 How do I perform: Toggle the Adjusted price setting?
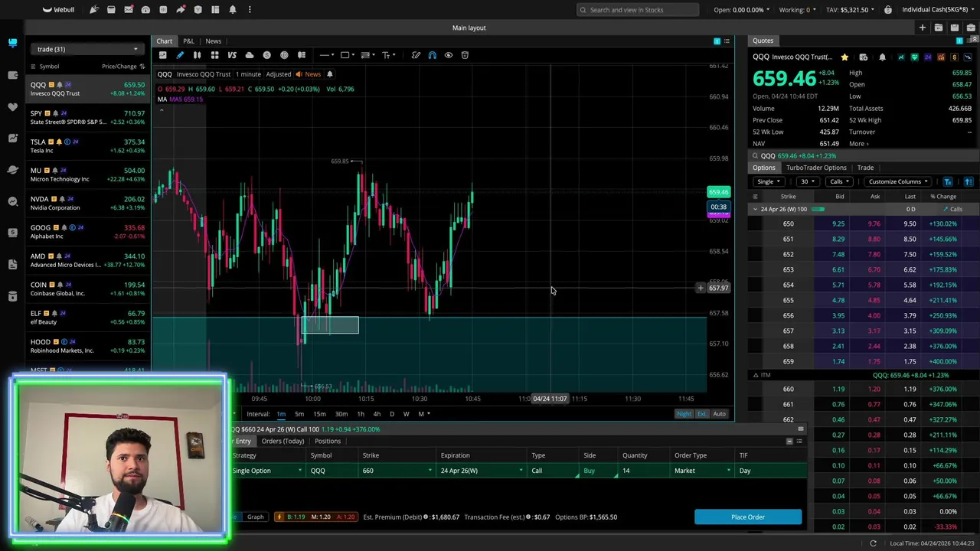pos(278,74)
